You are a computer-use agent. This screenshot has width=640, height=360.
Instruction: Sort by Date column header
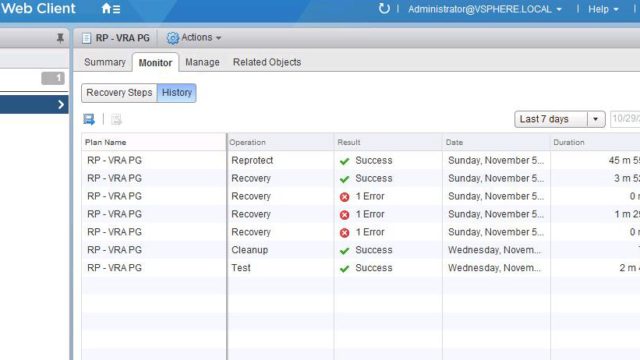click(496, 142)
